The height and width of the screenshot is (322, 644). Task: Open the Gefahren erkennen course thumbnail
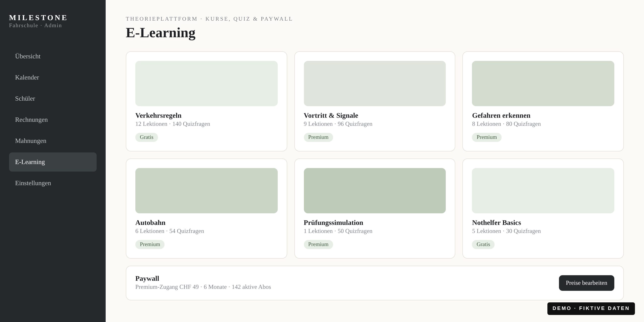(543, 84)
